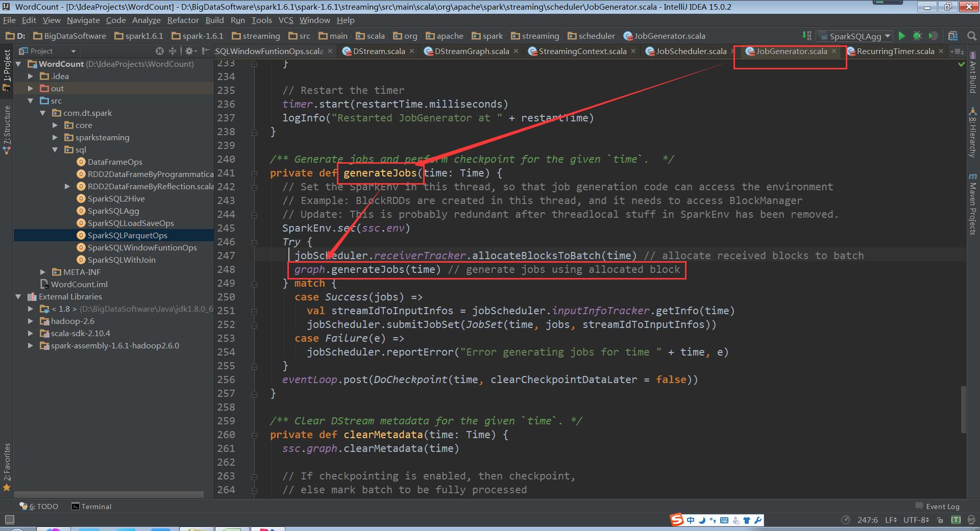This screenshot has height=531, width=980.
Task: Click the Make Project build icon
Action: (x=806, y=36)
